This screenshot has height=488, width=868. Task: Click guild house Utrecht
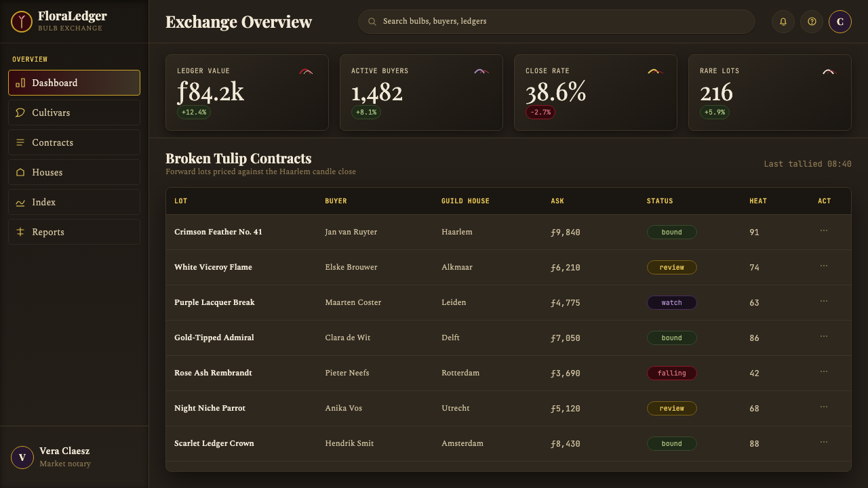point(456,408)
